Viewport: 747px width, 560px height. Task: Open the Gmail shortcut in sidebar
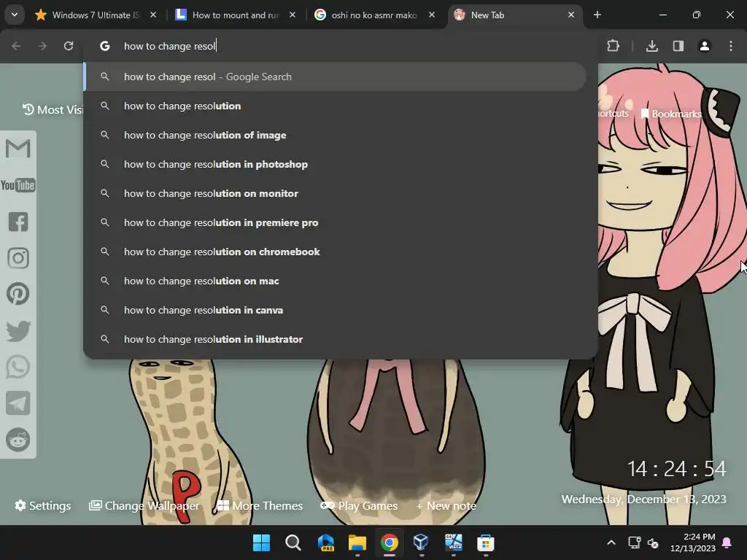18,148
